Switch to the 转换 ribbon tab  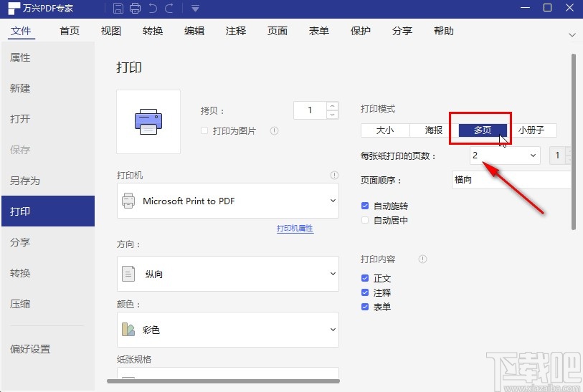[x=153, y=31]
